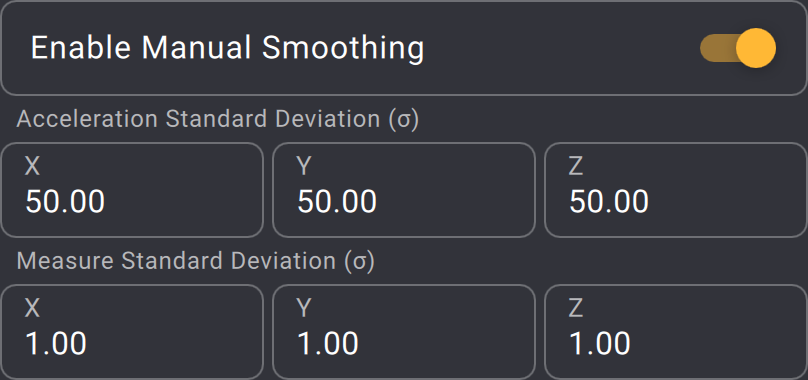Click the Acceleration Standard Deviation (σ) heading
This screenshot has width=808, height=380.
[217, 120]
